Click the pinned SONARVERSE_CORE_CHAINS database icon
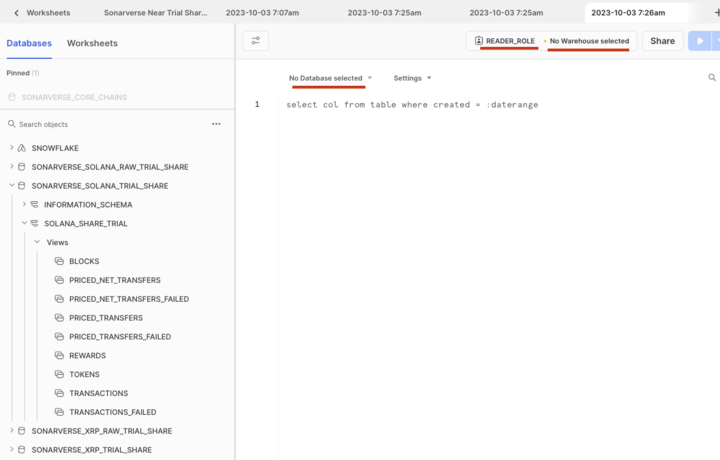 (12, 97)
